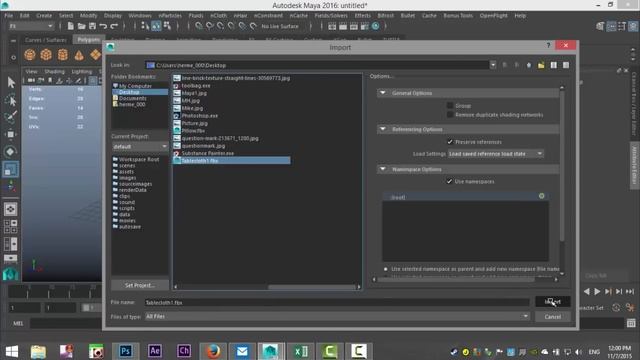Activate the Select arrow tool in toolbox

[11, 82]
